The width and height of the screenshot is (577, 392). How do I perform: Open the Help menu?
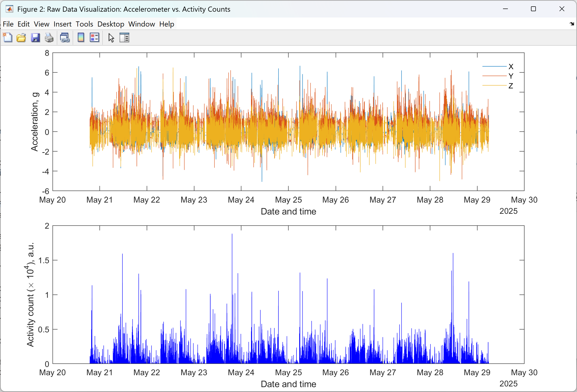[x=166, y=24]
